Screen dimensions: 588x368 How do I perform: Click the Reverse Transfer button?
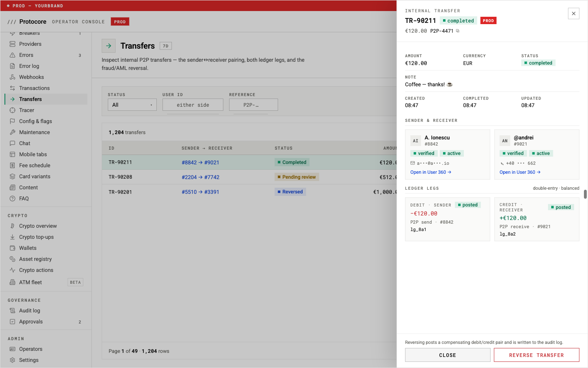pyautogui.click(x=537, y=355)
